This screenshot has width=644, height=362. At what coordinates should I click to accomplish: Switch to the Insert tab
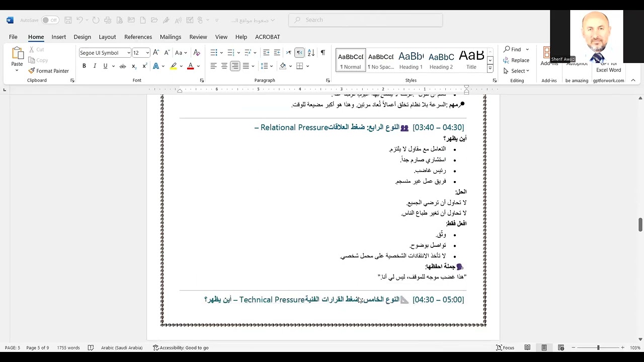58,37
